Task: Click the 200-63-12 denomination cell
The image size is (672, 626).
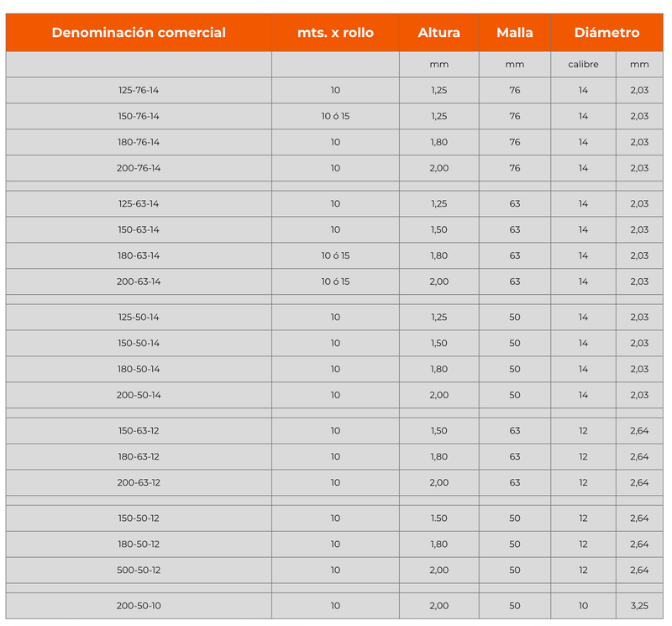Action: tap(139, 482)
